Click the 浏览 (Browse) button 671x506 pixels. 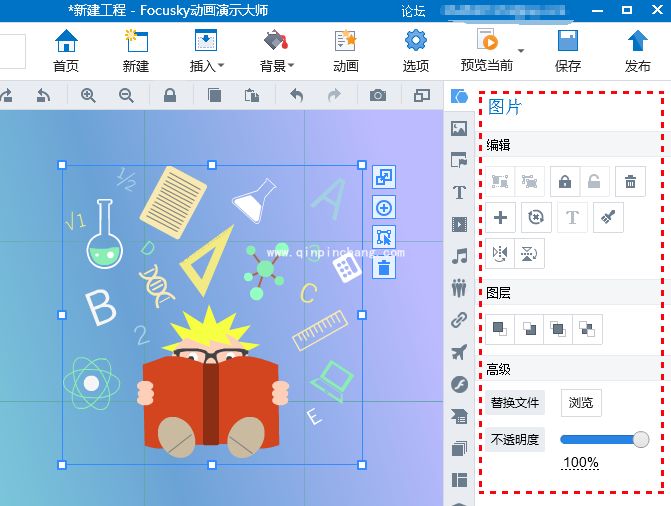[580, 403]
